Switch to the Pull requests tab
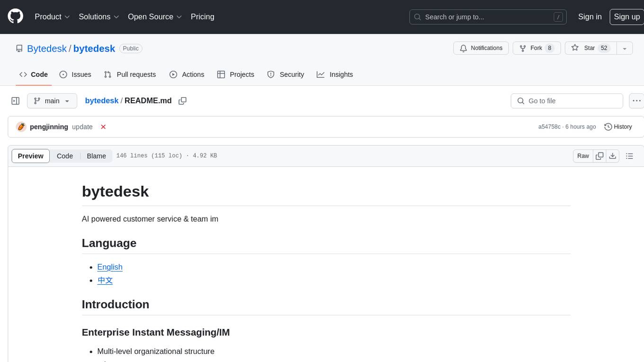Viewport: 644px width, 362px height. click(130, 74)
